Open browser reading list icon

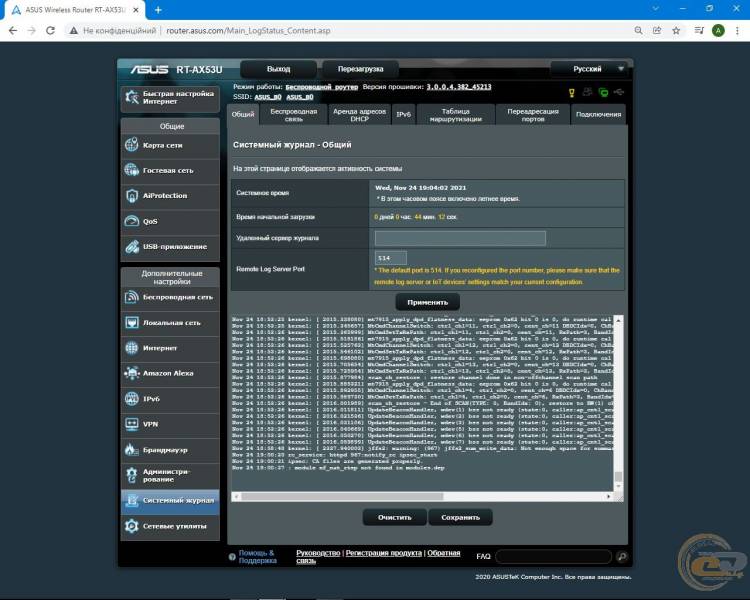(x=699, y=31)
